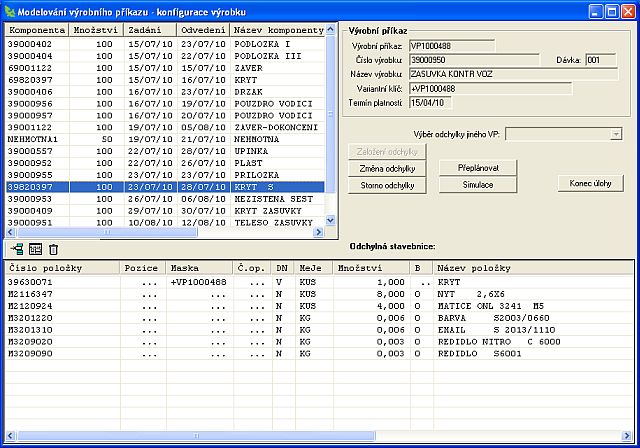Select the row 39000409 KRYT ZASUVKY
This screenshot has height=448, width=640.
pos(165,211)
